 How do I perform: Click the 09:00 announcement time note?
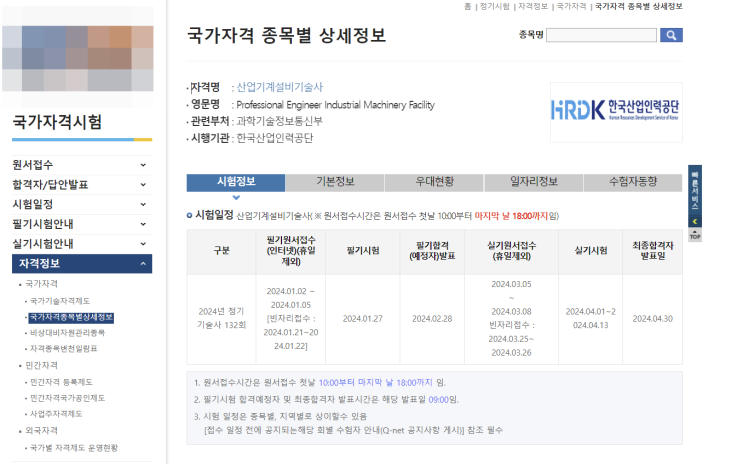pyautogui.click(x=438, y=400)
